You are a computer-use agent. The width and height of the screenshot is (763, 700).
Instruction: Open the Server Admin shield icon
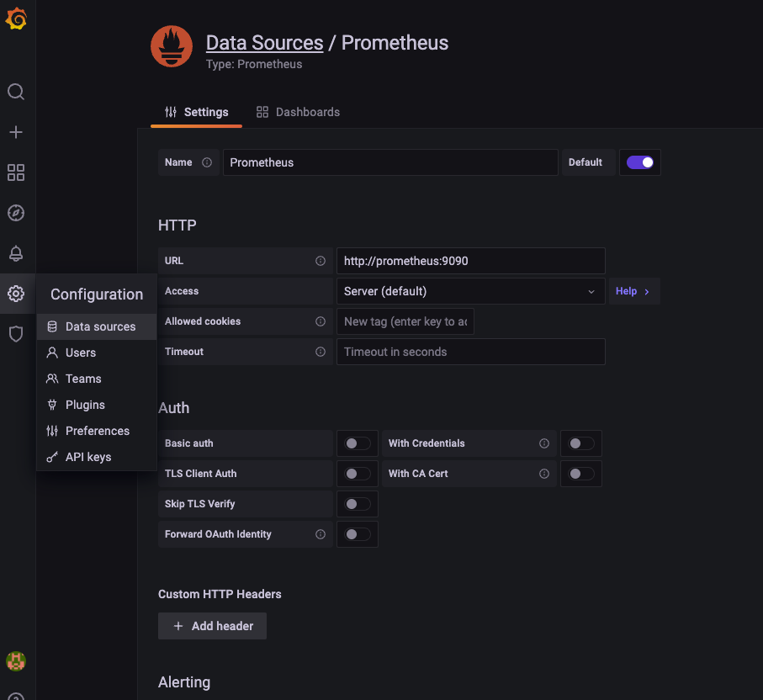pyautogui.click(x=16, y=334)
